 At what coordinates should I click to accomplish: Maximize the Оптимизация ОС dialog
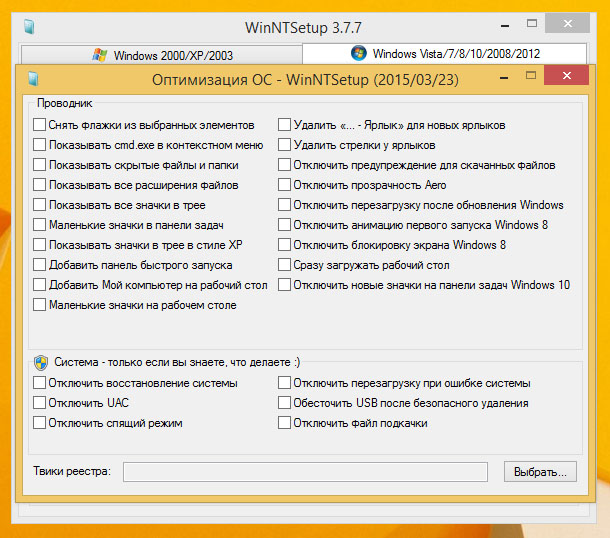click(x=531, y=75)
